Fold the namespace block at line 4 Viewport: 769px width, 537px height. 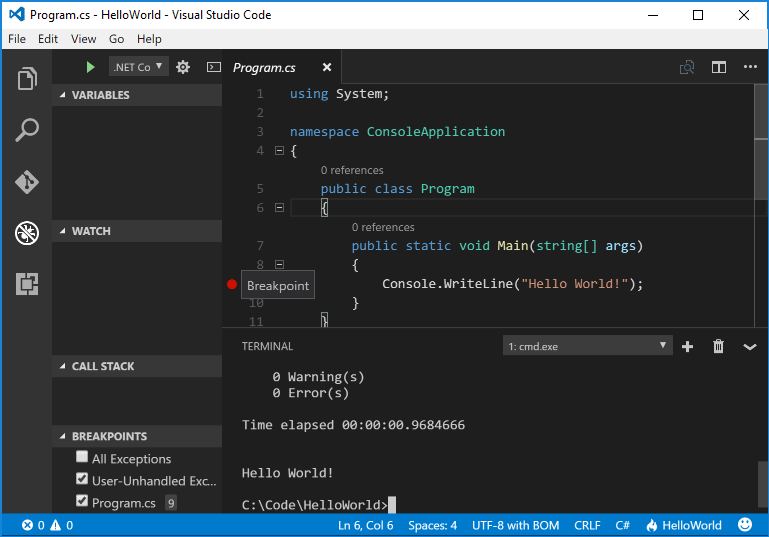[280, 151]
